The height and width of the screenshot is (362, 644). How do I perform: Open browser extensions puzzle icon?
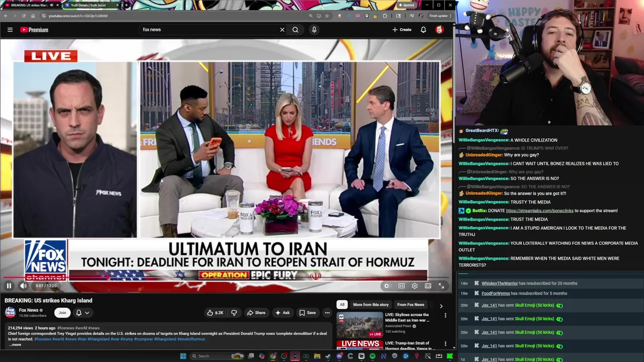[385, 16]
